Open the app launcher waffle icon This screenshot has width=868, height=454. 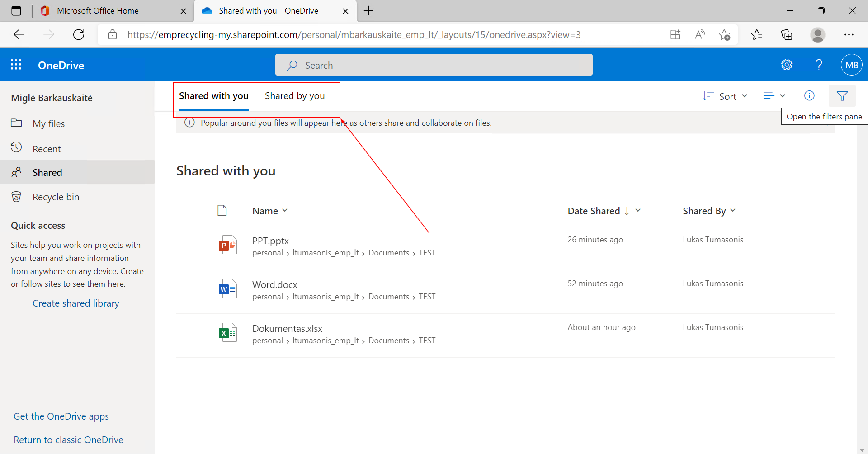click(x=16, y=65)
